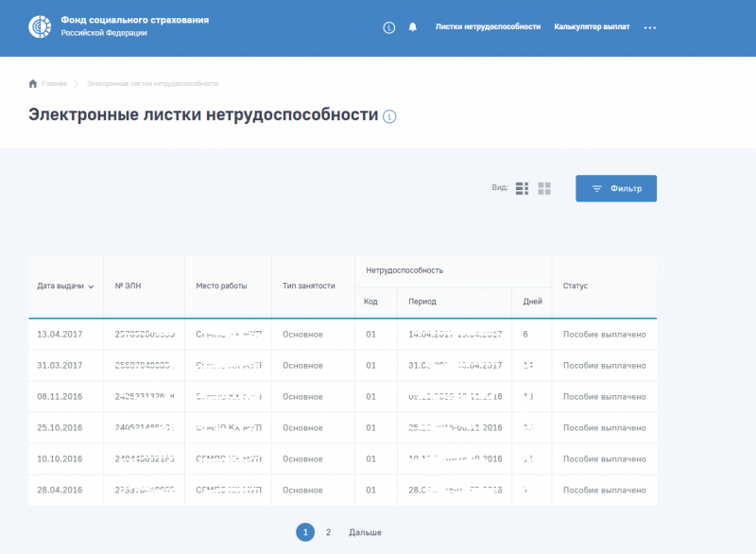Screen dimensions: 756x554
Task: Open the info icon in the header
Action: [388, 27]
